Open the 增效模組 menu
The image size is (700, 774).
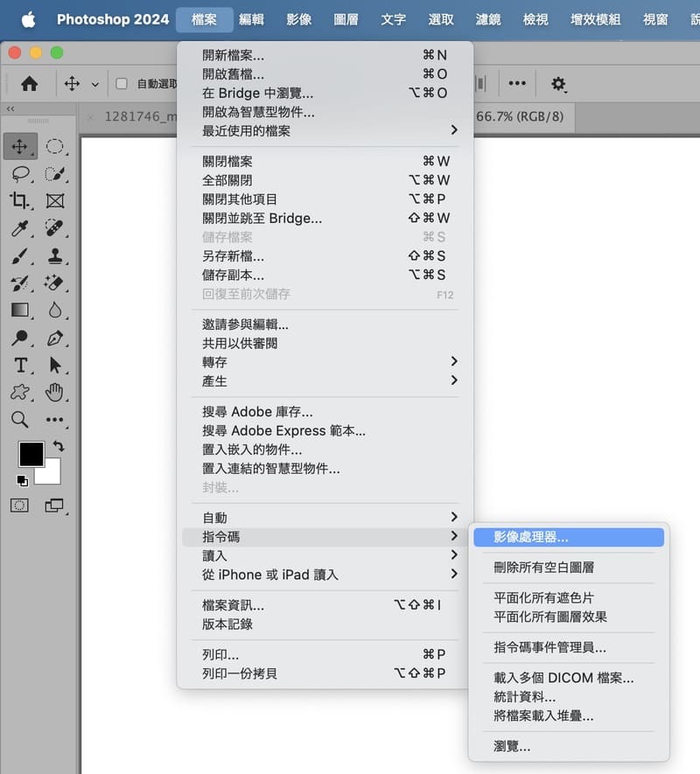[x=595, y=20]
